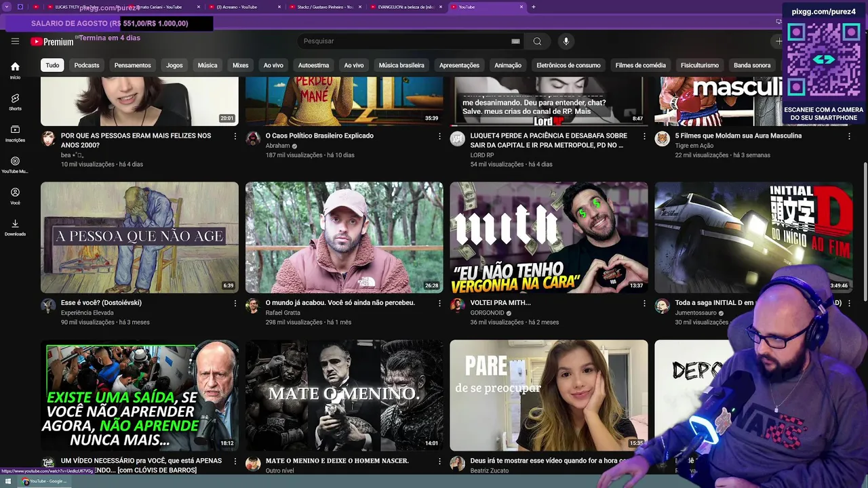Switch to EVANGELION browser tab
The height and width of the screenshot is (488, 868).
click(406, 7)
